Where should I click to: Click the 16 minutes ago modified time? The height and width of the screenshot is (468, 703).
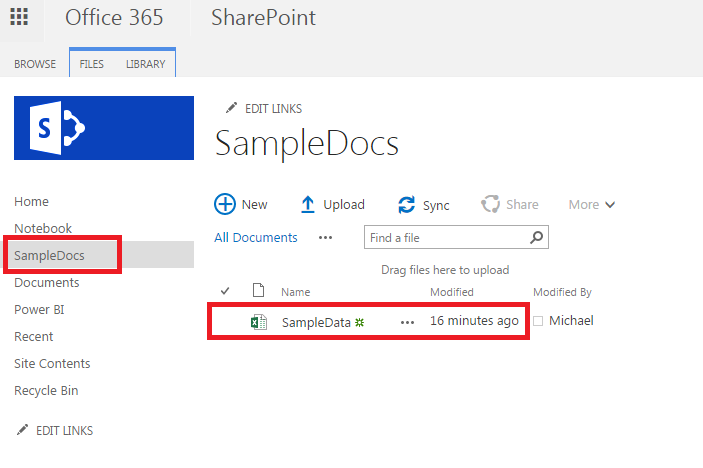pyautogui.click(x=474, y=321)
